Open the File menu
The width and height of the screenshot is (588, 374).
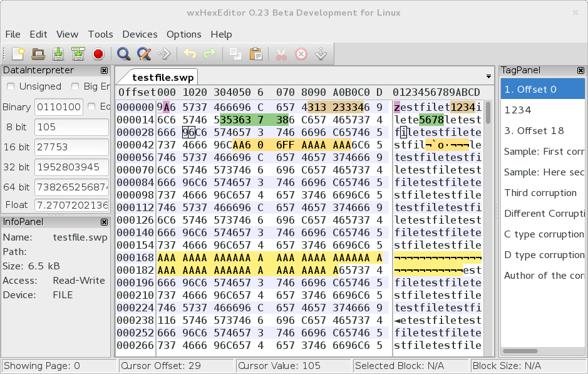click(13, 34)
